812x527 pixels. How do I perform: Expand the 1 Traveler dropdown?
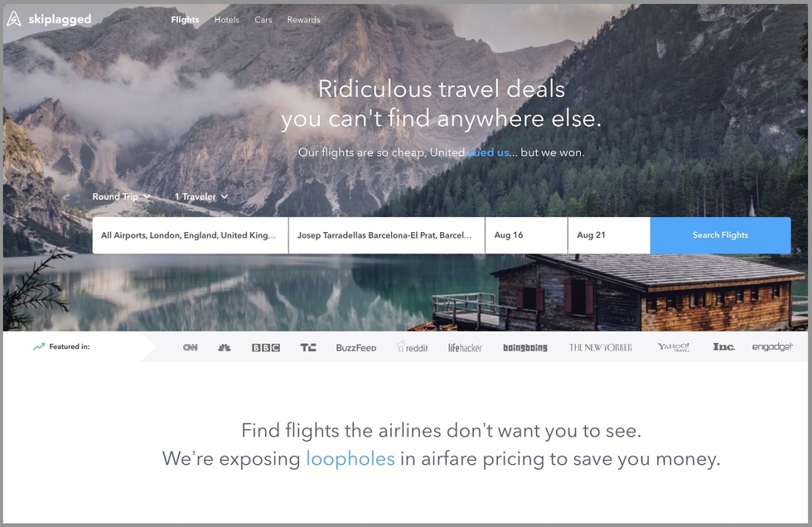[201, 196]
